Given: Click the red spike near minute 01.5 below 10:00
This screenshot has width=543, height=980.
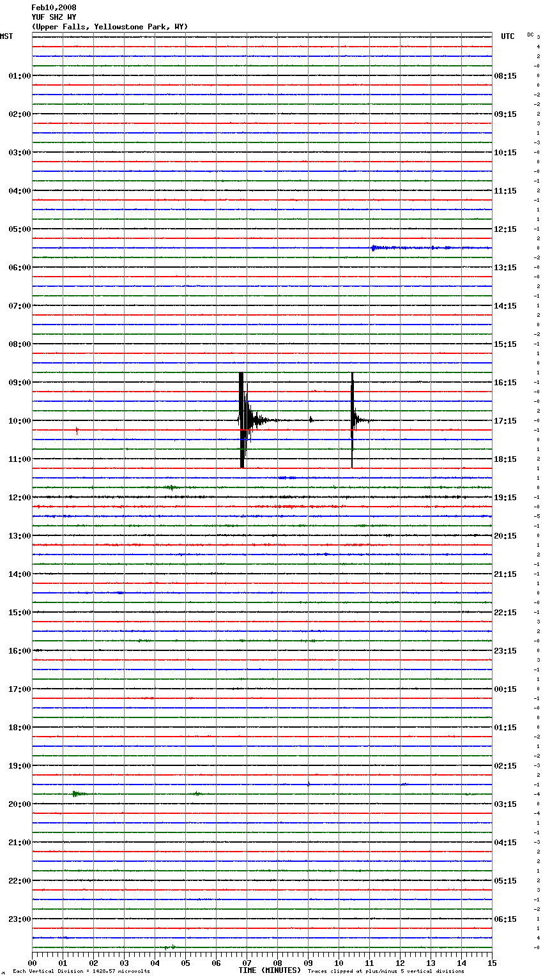Looking at the screenshot, I should point(77,431).
